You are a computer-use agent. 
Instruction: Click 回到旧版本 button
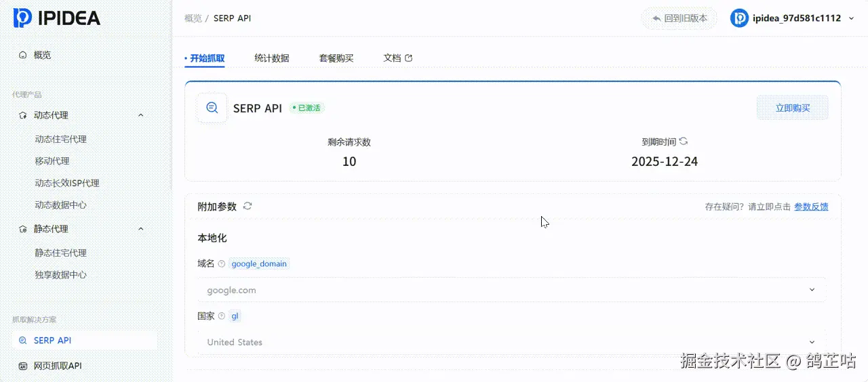(679, 18)
